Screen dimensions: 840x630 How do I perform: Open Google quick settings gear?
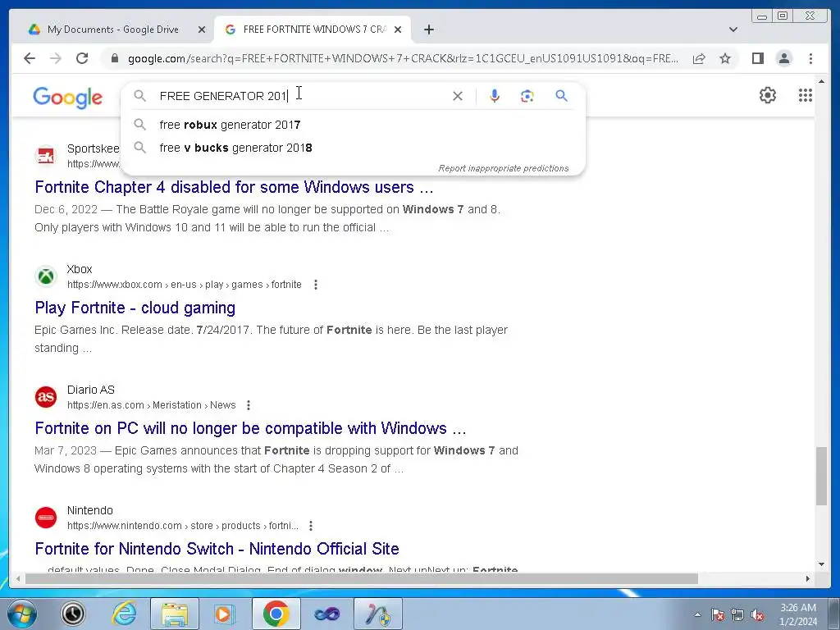(768, 95)
